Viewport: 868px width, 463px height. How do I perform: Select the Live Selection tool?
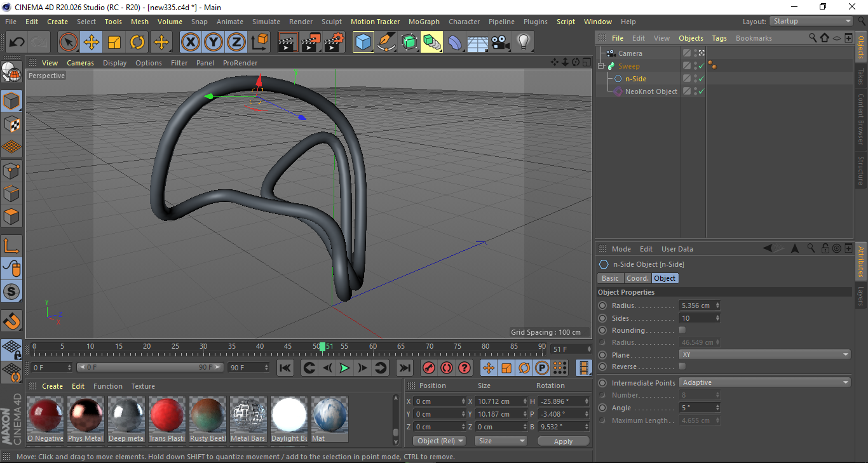(69, 43)
